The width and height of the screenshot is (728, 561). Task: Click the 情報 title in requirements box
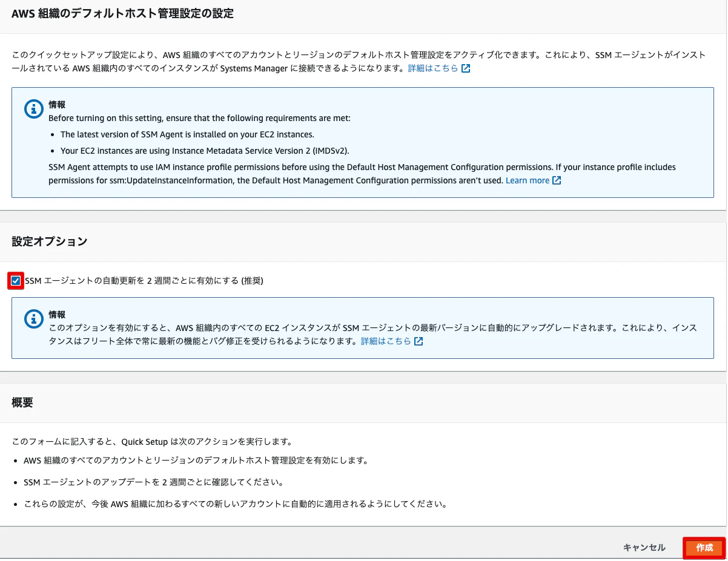coord(57,105)
